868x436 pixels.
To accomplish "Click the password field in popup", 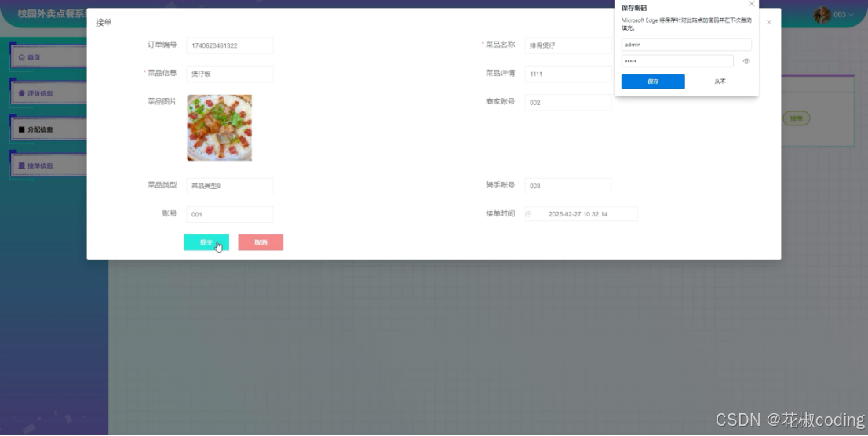I will coord(677,61).
